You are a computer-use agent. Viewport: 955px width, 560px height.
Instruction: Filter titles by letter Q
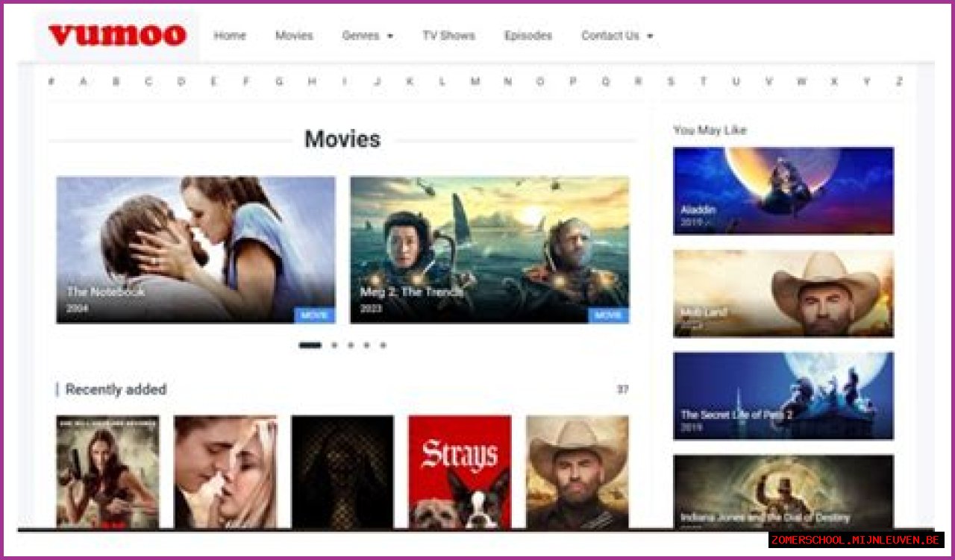[605, 81]
